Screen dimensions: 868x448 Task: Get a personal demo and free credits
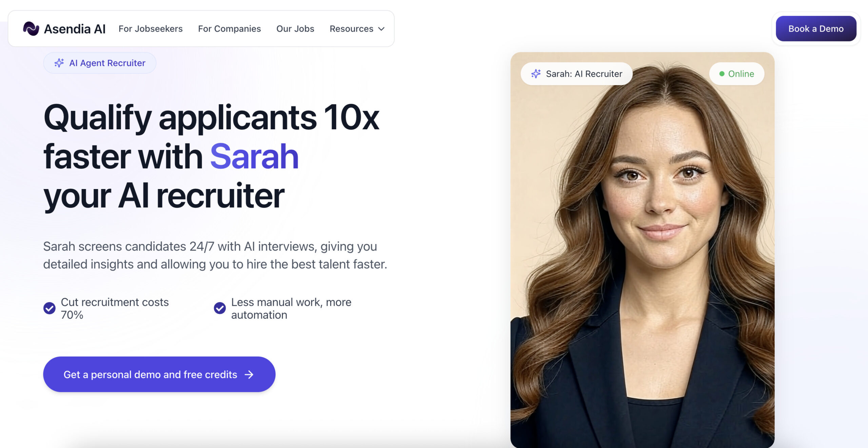(159, 374)
